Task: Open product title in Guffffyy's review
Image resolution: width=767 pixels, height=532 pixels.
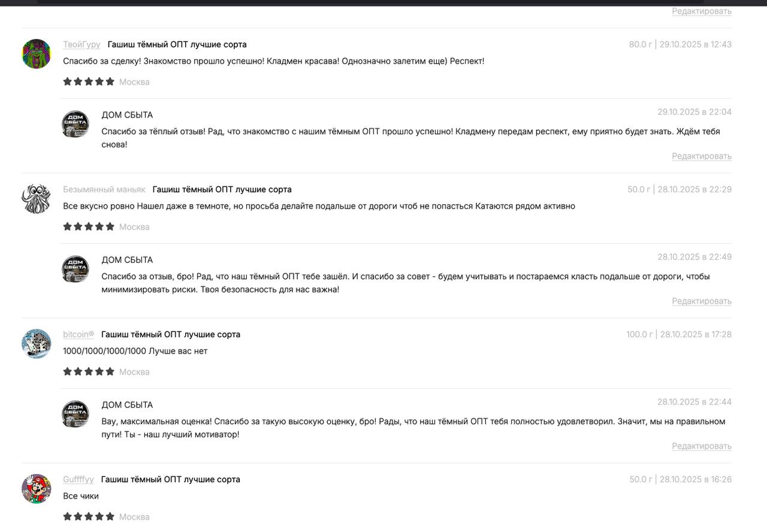Action: click(x=171, y=479)
